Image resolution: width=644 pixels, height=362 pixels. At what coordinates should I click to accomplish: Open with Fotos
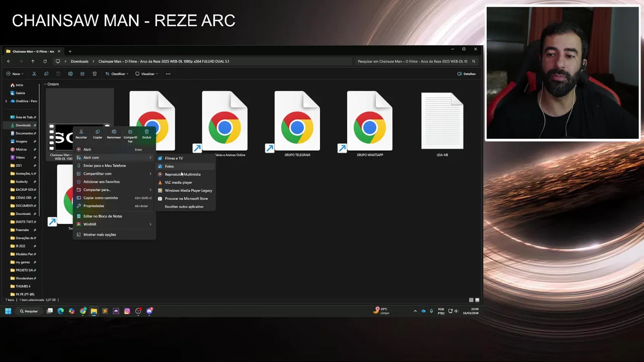coord(185,166)
